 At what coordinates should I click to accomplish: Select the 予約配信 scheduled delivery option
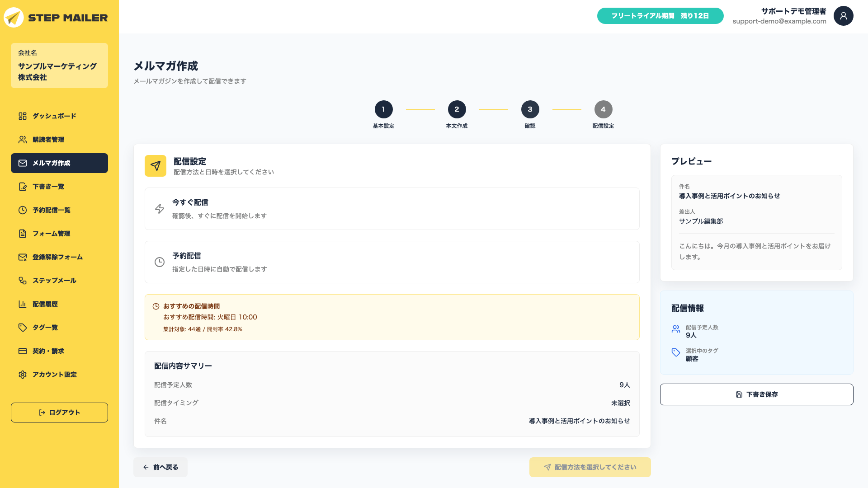(x=392, y=262)
